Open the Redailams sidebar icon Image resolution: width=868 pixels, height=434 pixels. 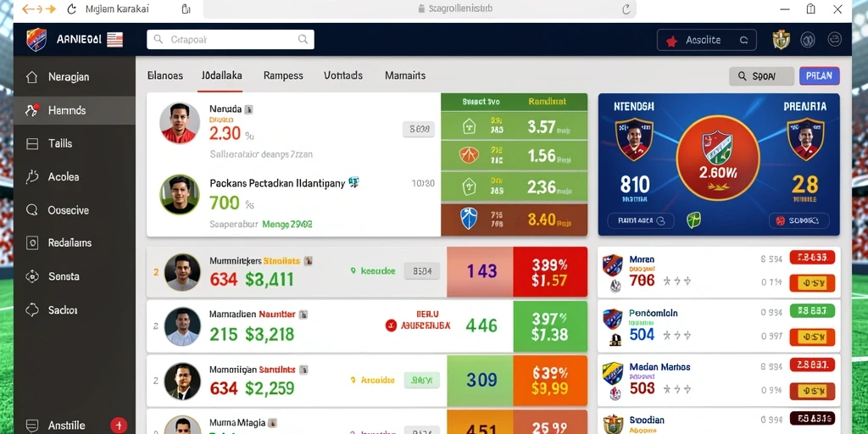32,242
